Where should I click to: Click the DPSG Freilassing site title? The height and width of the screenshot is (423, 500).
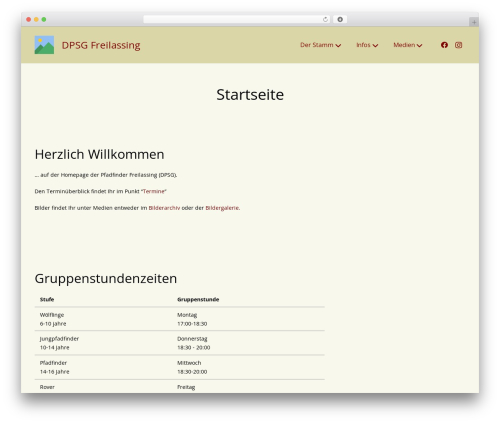101,45
